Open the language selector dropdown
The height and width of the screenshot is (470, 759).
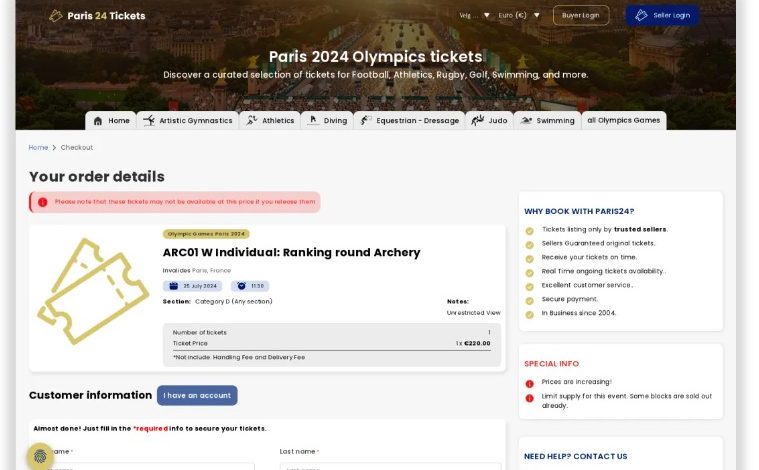[474, 15]
